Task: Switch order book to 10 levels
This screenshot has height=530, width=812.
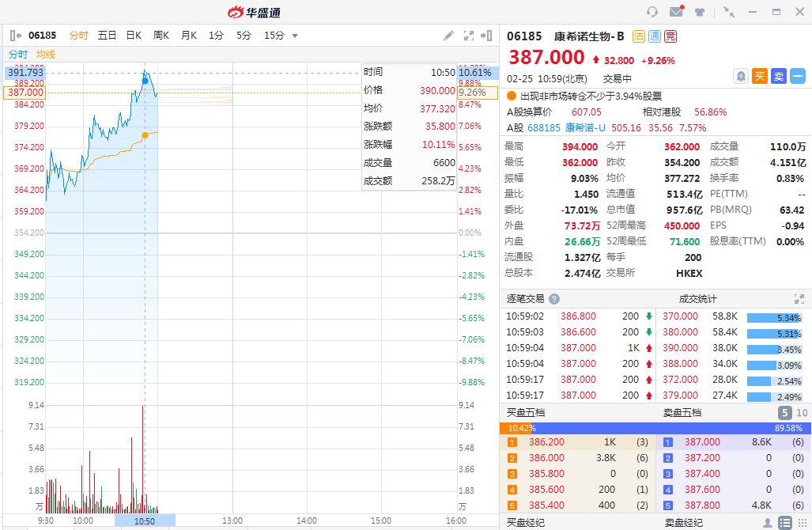Action: point(802,413)
